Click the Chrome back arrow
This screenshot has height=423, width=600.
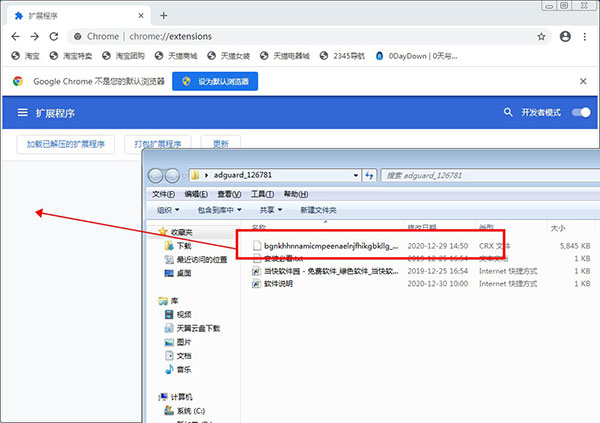point(16,36)
